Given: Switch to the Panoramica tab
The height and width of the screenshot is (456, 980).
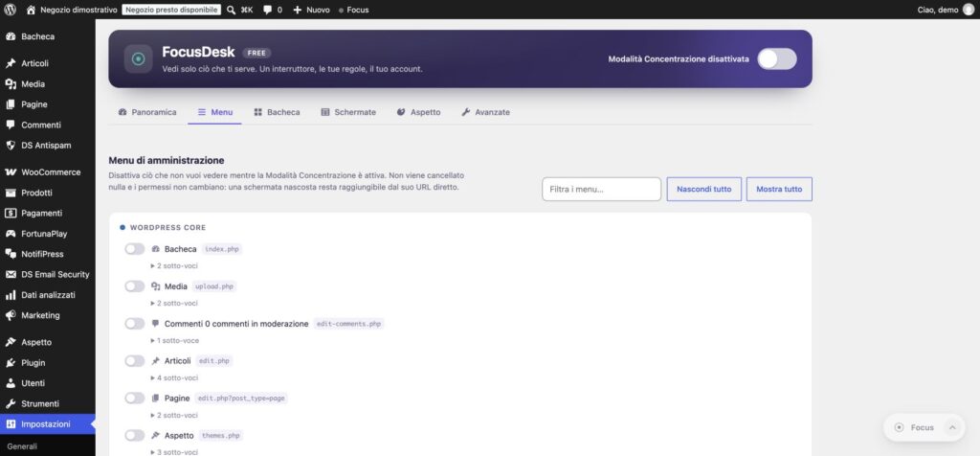Looking at the screenshot, I should click(x=147, y=113).
